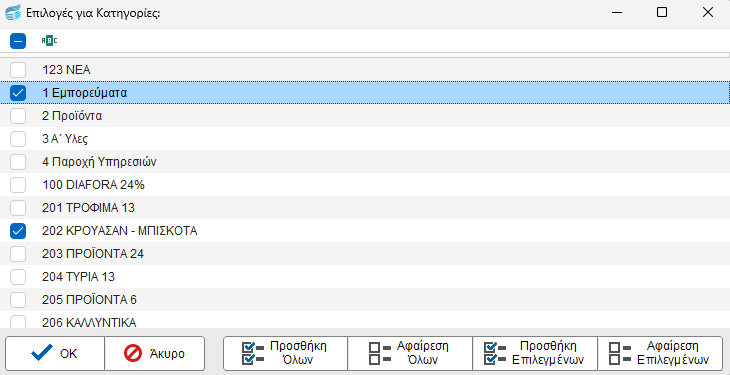The image size is (730, 375).
Task: Click the blue checkmark on OK
Action: tap(42, 354)
